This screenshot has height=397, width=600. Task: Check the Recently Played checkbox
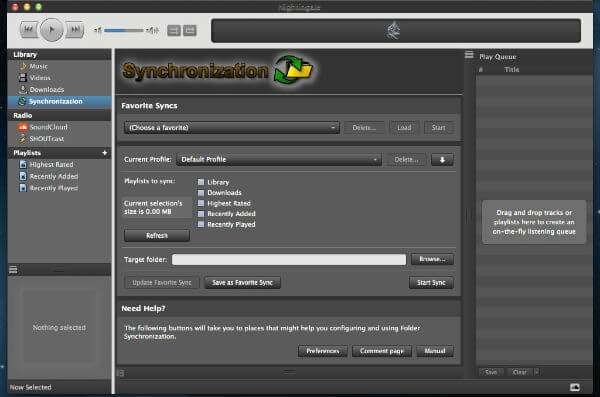click(201, 224)
